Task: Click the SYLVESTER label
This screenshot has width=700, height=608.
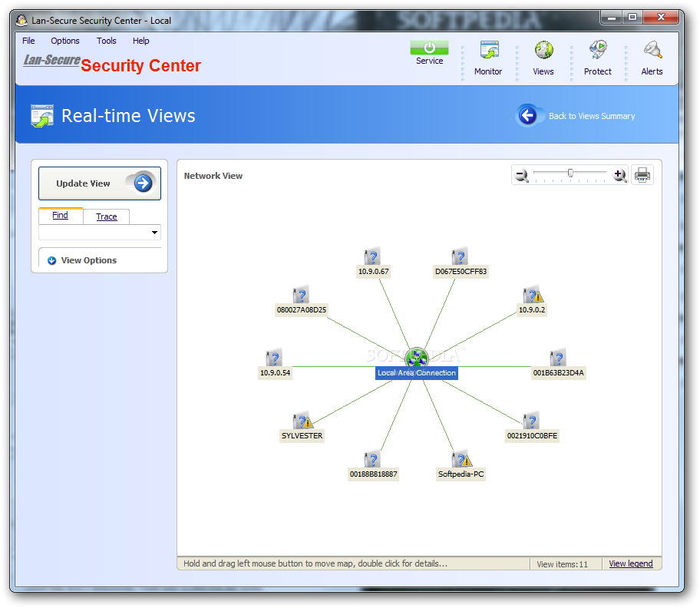Action: (x=302, y=436)
